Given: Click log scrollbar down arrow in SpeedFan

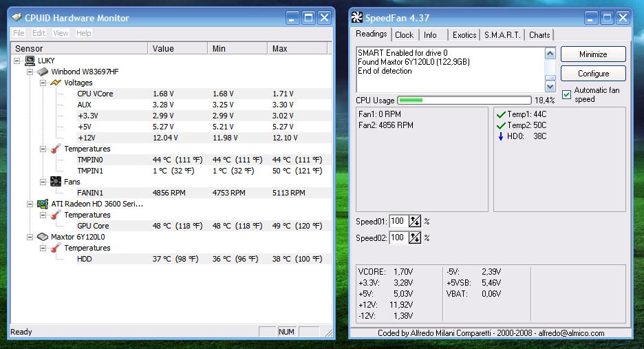Looking at the screenshot, I should click(x=550, y=86).
